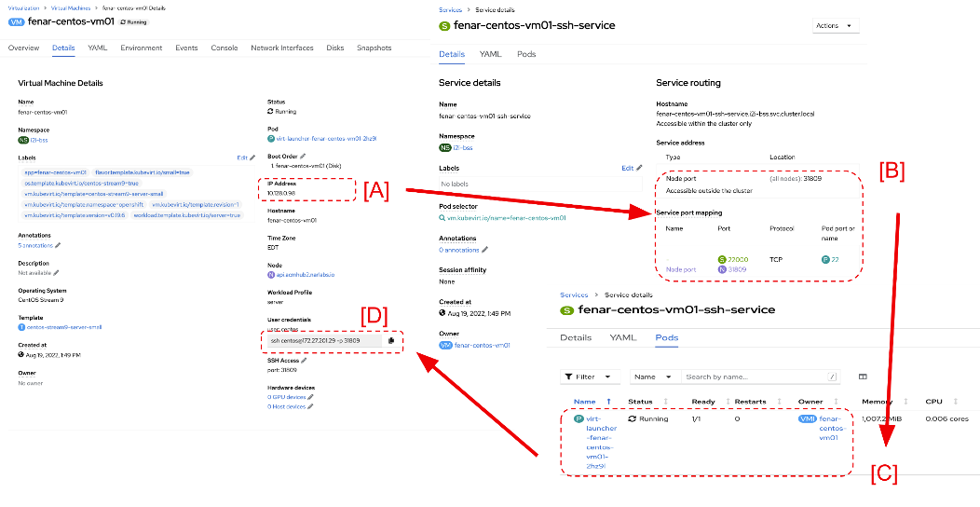Image resolution: width=980 pixels, height=507 pixels.
Task: Click the P badge beside virt-launcher pod row
Action: [578, 418]
